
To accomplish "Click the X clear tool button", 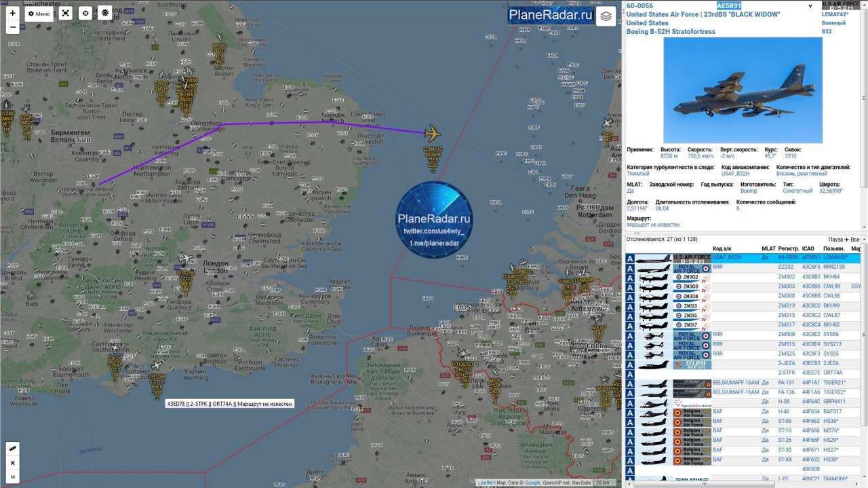I will click(13, 463).
